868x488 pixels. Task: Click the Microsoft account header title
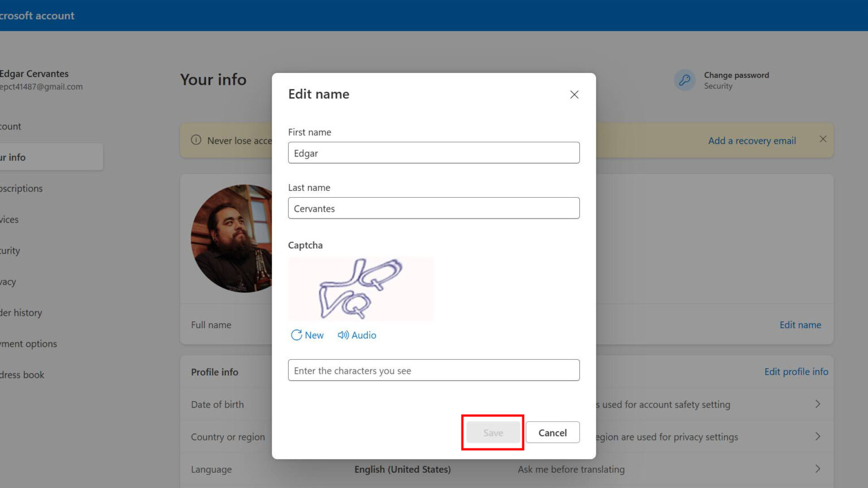[37, 16]
